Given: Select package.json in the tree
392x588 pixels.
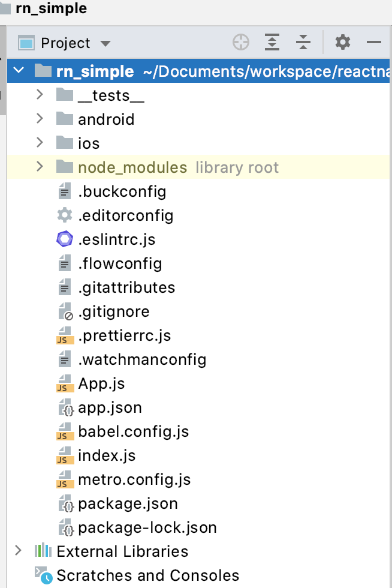Looking at the screenshot, I should [128, 503].
